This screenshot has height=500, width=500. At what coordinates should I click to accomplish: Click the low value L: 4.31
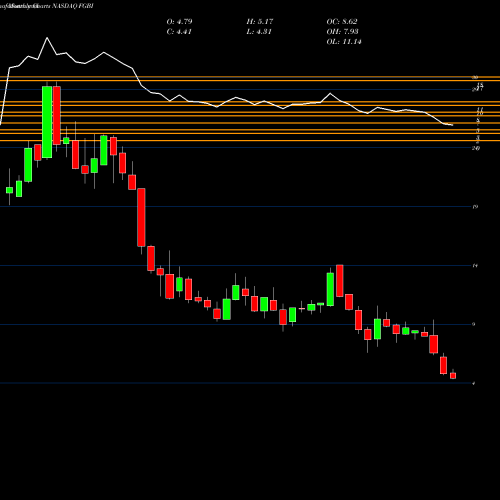[259, 32]
